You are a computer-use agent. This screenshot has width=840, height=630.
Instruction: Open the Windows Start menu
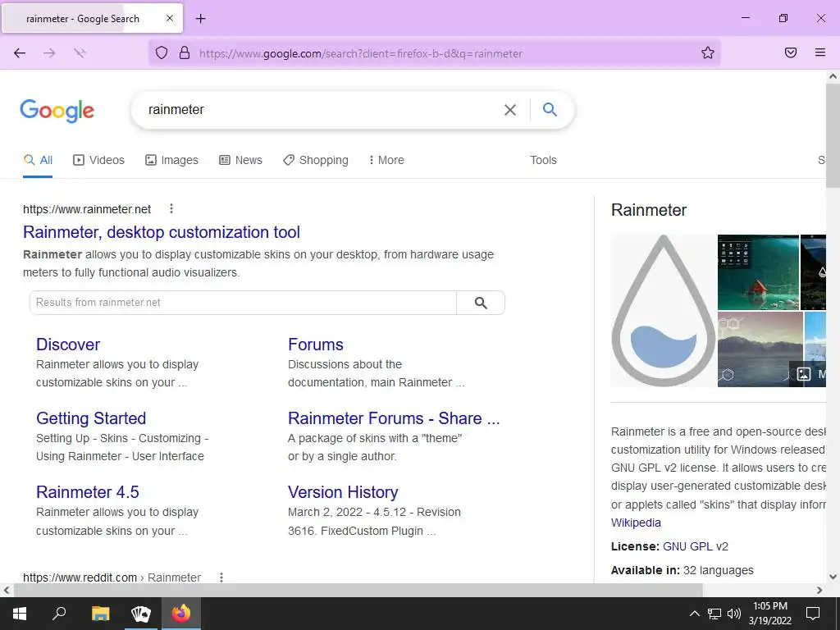pyautogui.click(x=20, y=614)
